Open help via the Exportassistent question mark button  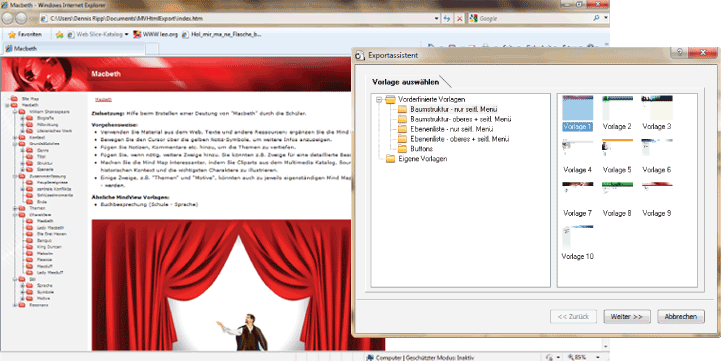click(x=679, y=52)
